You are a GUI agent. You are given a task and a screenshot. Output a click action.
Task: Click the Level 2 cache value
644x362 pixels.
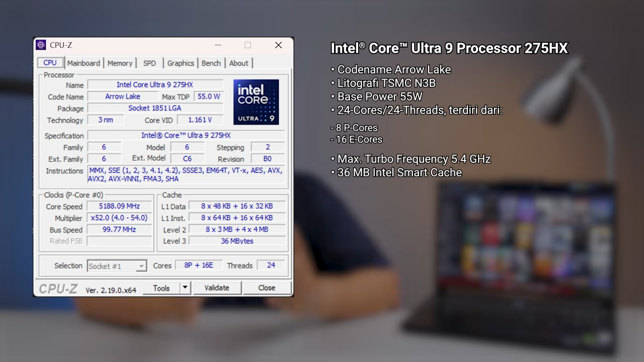coord(237,229)
